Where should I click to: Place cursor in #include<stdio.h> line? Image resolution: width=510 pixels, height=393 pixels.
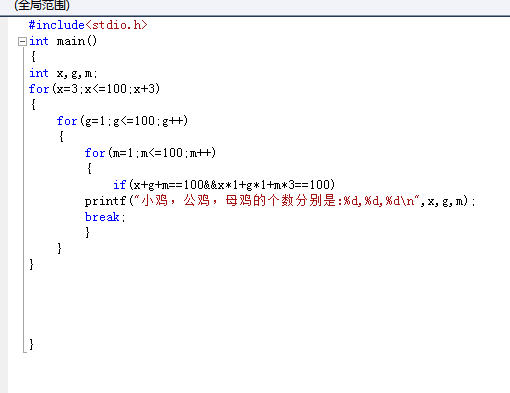tap(88, 25)
